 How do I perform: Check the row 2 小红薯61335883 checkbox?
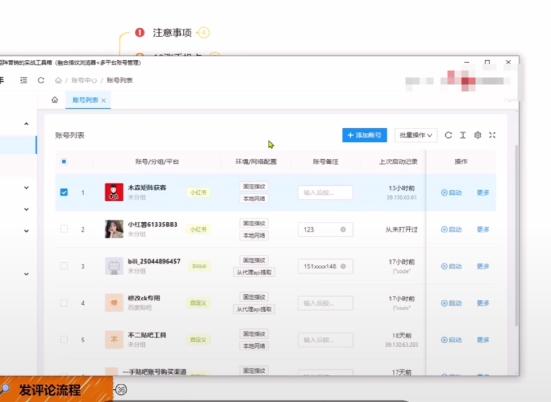(x=64, y=229)
